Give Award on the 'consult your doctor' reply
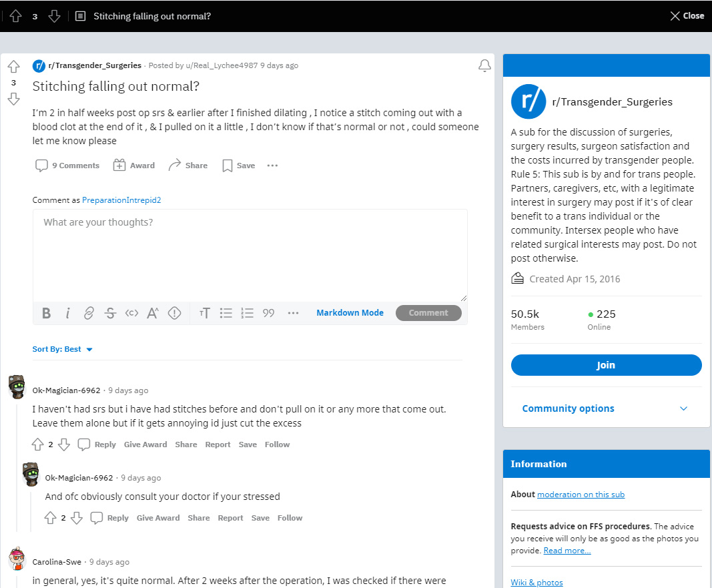The height and width of the screenshot is (588, 712). click(x=158, y=518)
